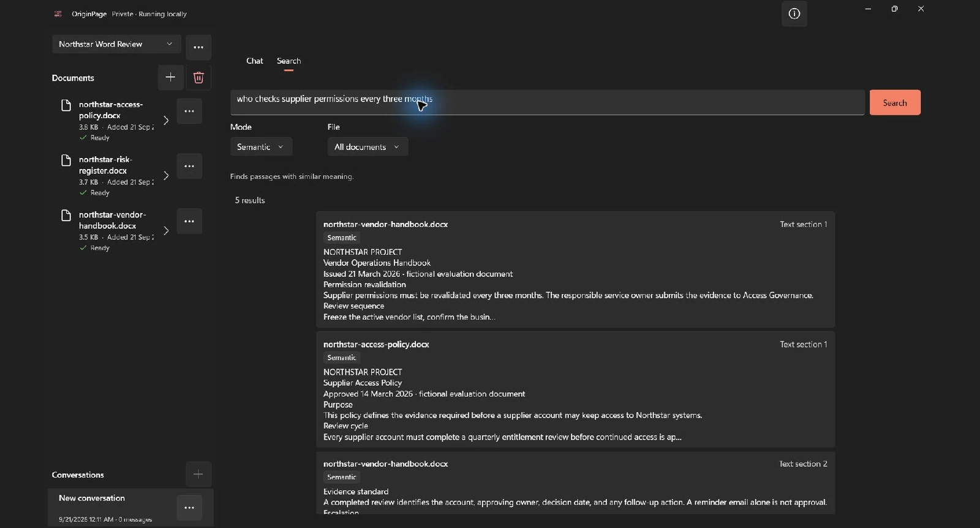Click the '5 results' count text
This screenshot has height=528, width=980.
click(x=250, y=200)
